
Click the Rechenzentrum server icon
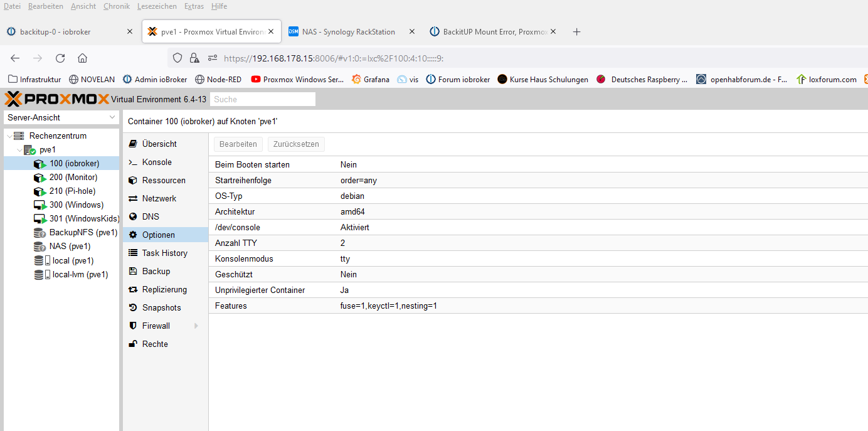coord(19,136)
